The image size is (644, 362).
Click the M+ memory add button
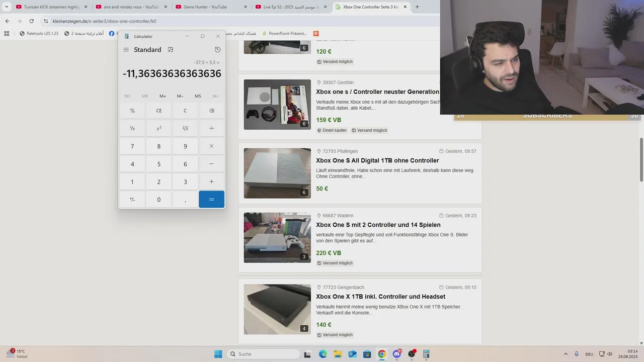click(x=163, y=96)
